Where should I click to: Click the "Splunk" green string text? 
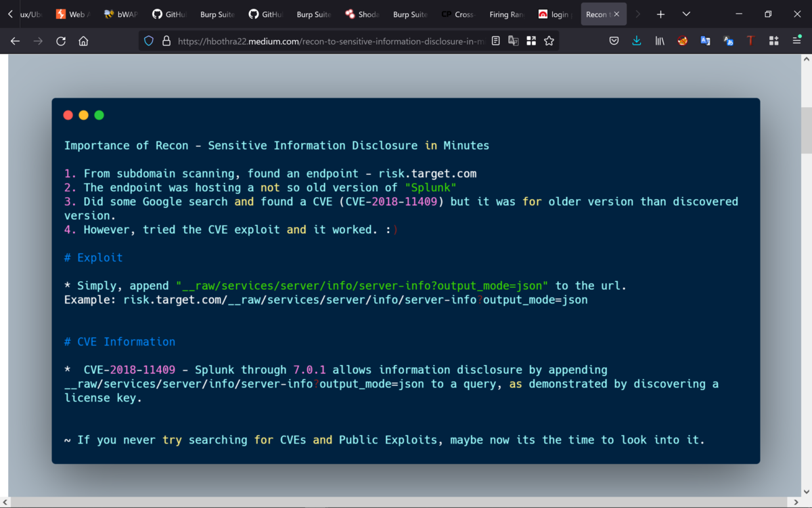(x=431, y=188)
